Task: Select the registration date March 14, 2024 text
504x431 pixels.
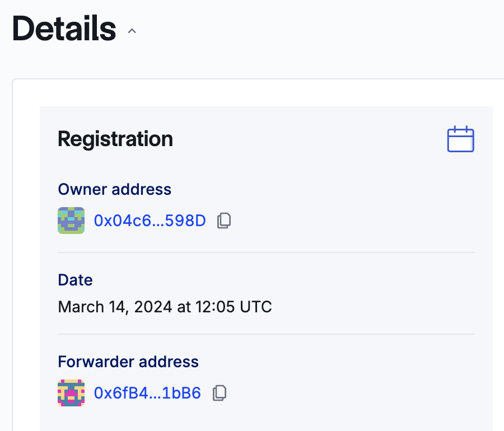Action: [x=165, y=307]
